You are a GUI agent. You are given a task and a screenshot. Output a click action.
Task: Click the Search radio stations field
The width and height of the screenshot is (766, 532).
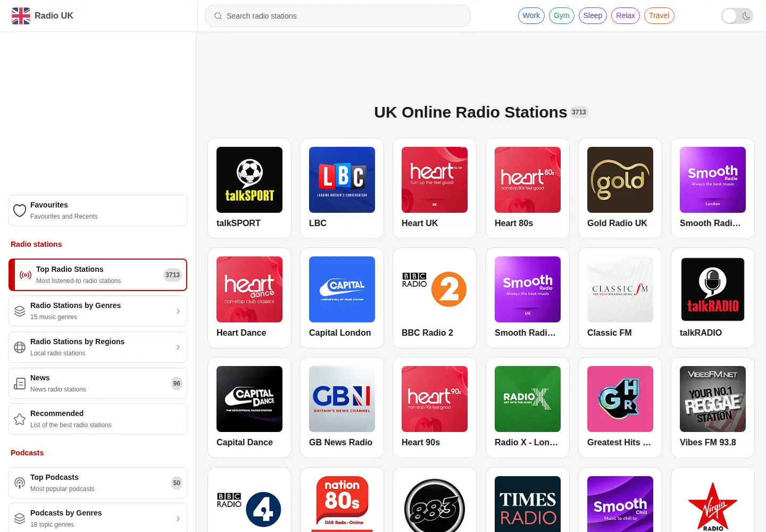tap(338, 16)
